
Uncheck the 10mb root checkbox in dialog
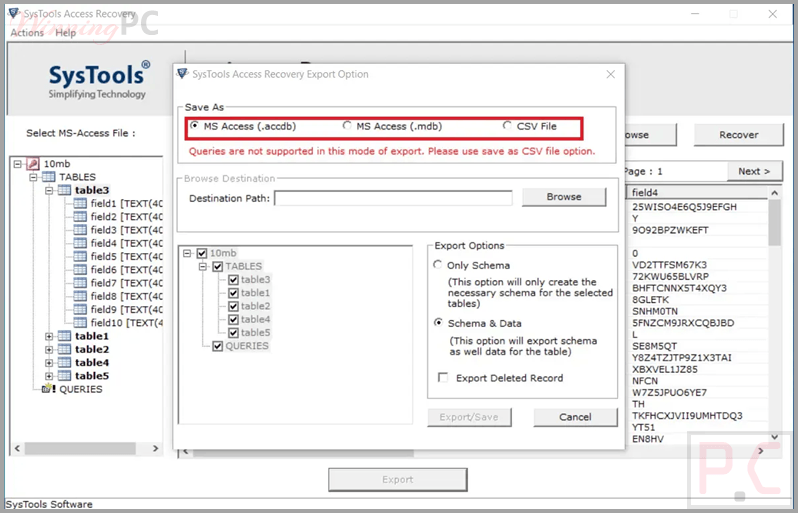pyautogui.click(x=202, y=253)
